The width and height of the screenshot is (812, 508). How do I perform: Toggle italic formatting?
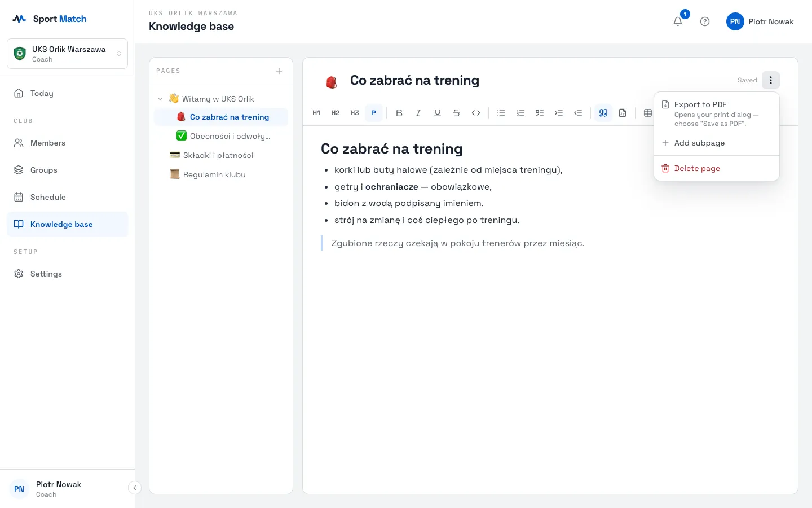tap(418, 113)
